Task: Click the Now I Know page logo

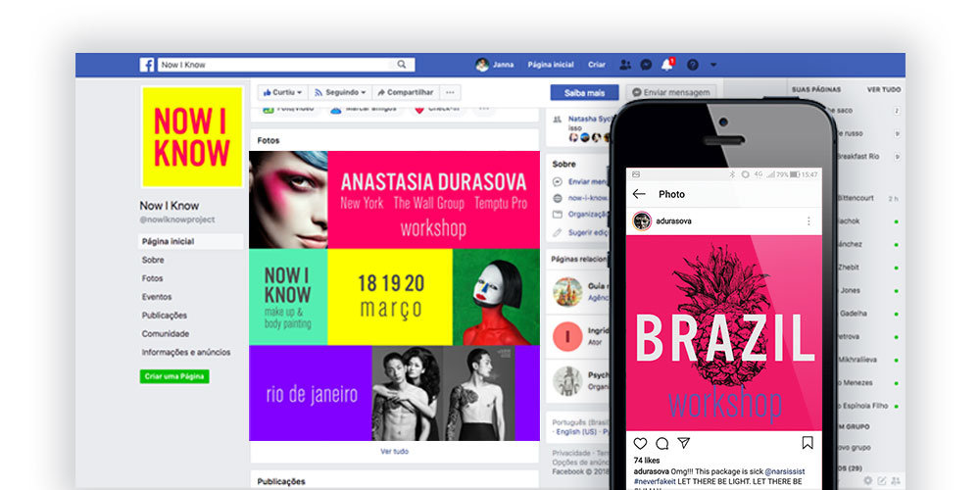Action: (x=192, y=137)
